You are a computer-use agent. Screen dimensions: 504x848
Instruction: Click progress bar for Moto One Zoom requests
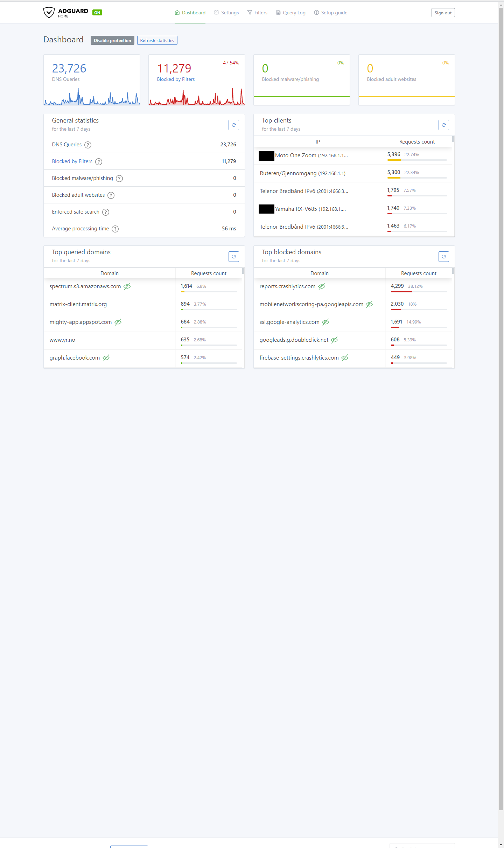(x=417, y=160)
